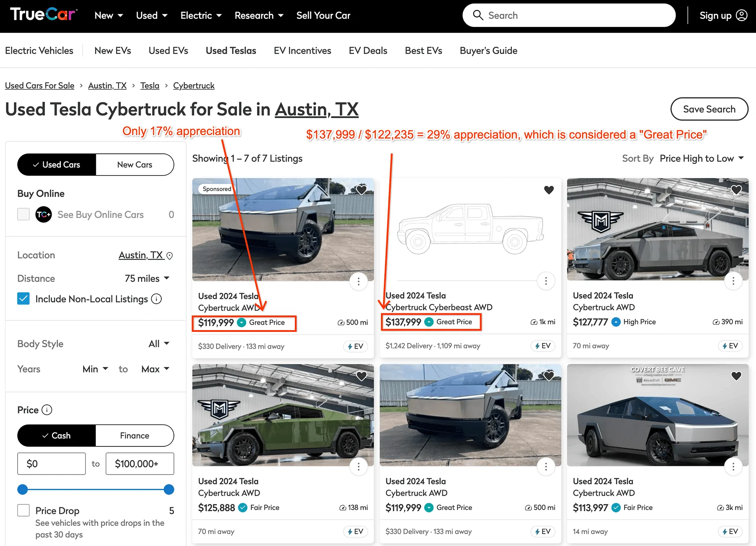The image size is (756, 546).
Task: Click the EV badge on the $113,997 listing
Action: [730, 532]
